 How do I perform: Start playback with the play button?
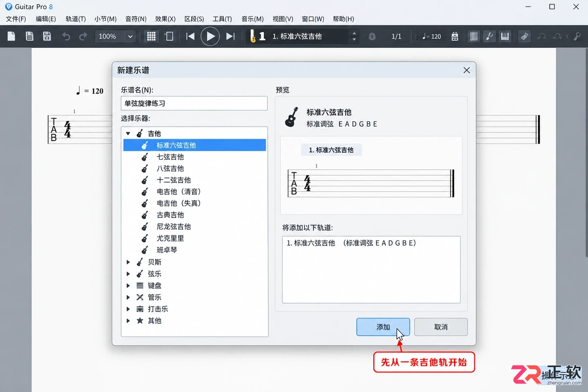pos(210,36)
